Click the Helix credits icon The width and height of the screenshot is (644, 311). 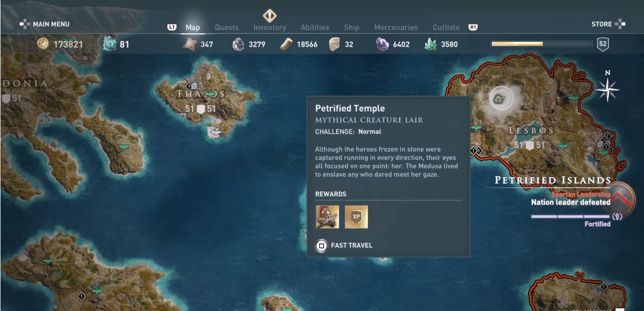click(109, 44)
